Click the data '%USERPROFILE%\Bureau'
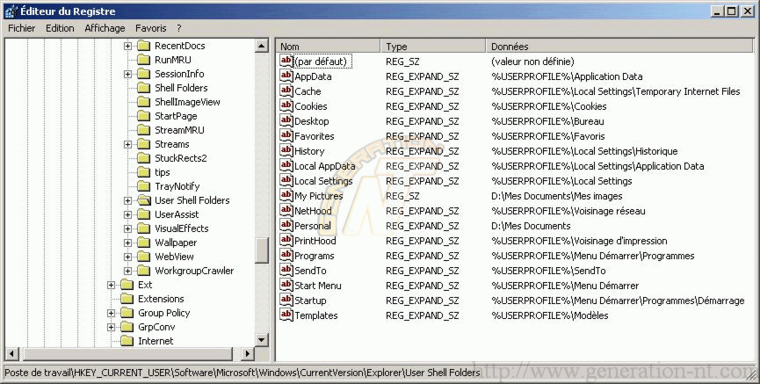 tap(548, 121)
